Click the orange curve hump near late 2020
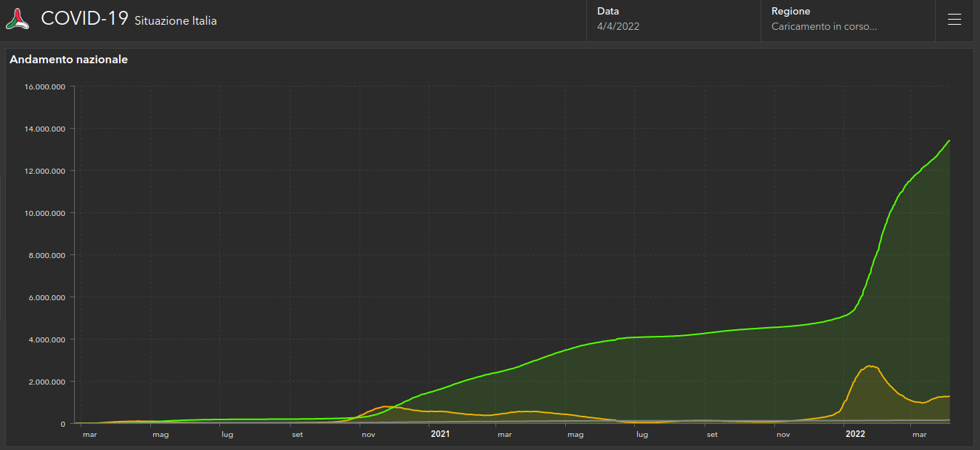This screenshot has width=980, height=450. [386, 406]
